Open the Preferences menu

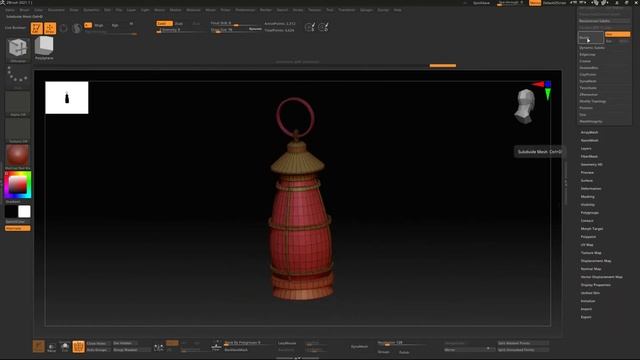pyautogui.click(x=245, y=10)
